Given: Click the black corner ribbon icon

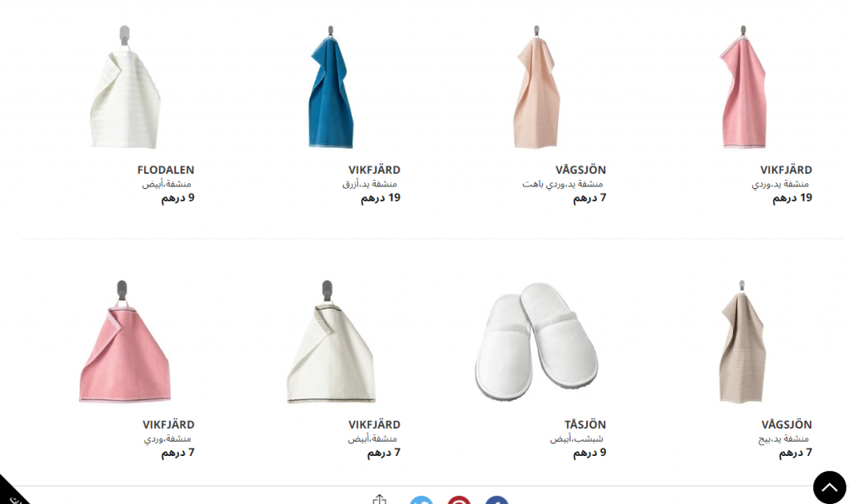Looking at the screenshot, I should click(x=11, y=492).
